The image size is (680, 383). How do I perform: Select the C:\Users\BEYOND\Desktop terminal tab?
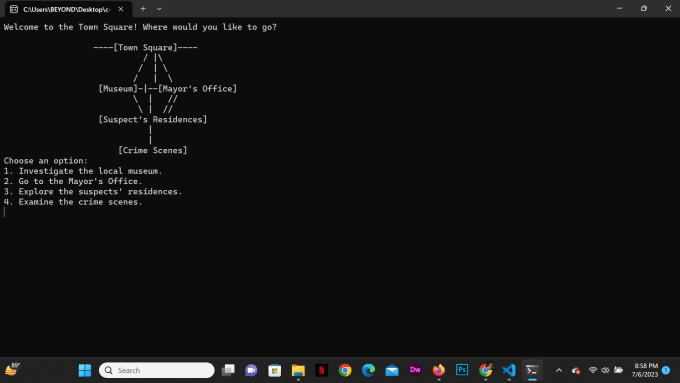pyautogui.click(x=66, y=9)
